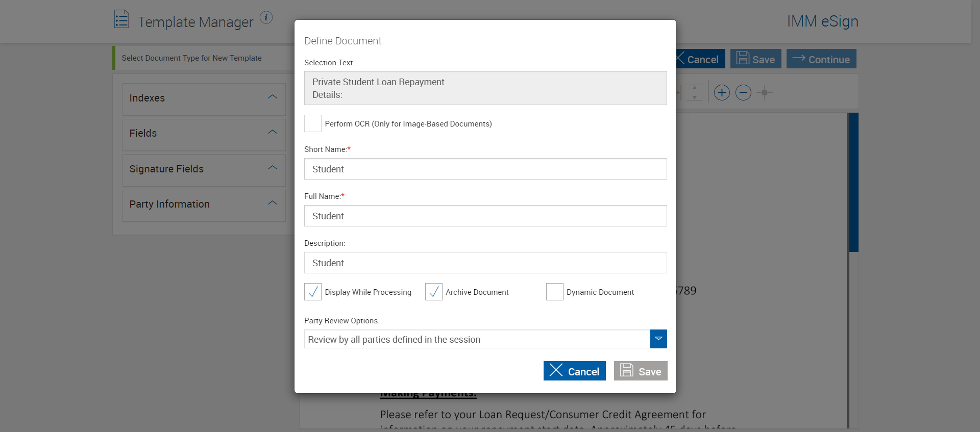Screen dimensions: 980x432
Task: Uncheck Display While Processing
Action: [313, 292]
